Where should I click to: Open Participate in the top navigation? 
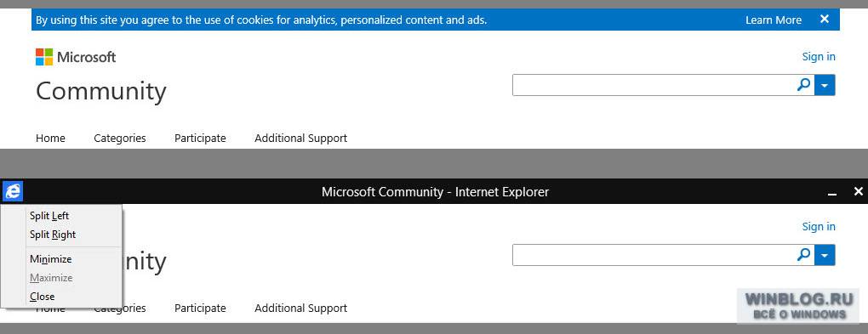(200, 138)
